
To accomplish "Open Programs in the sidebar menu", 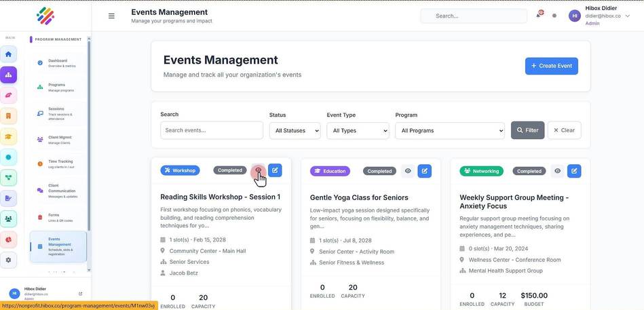I will tap(58, 87).
